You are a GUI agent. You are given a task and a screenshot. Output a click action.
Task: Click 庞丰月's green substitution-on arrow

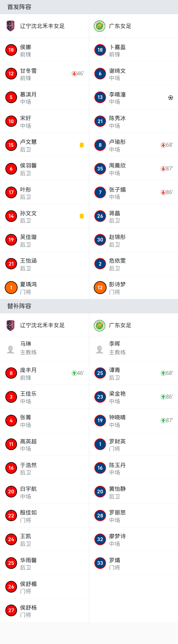74,373
